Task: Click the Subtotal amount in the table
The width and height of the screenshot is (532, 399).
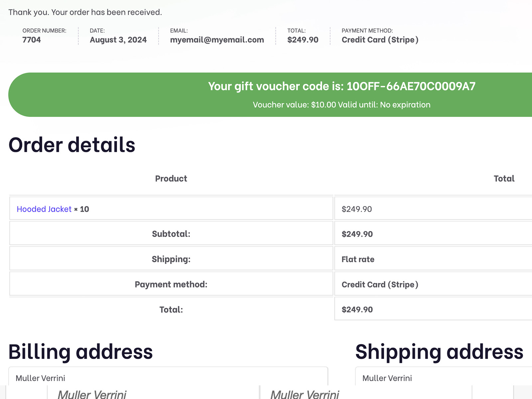Action: coord(357,234)
